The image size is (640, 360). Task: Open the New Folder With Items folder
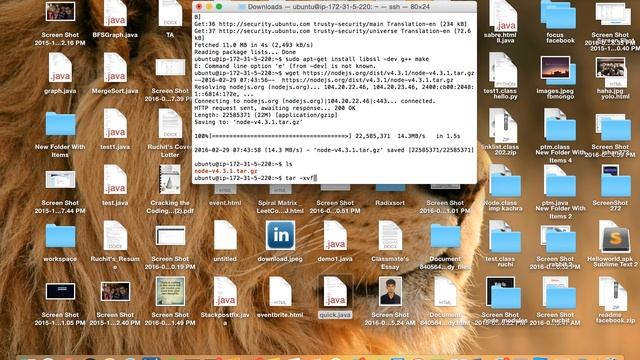click(60, 124)
